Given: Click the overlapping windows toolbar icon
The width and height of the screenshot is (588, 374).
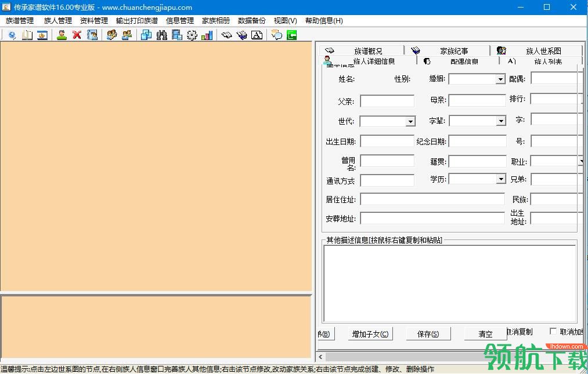Looking at the screenshot, I should click(x=146, y=35).
